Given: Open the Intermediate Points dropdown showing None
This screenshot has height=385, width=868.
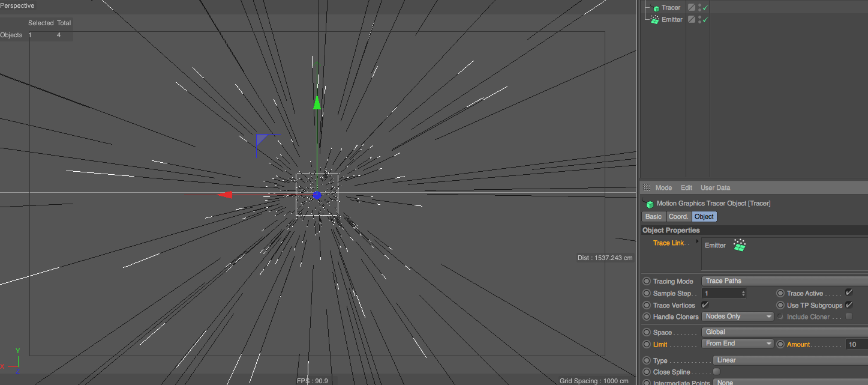Looking at the screenshot, I should pyautogui.click(x=791, y=382).
